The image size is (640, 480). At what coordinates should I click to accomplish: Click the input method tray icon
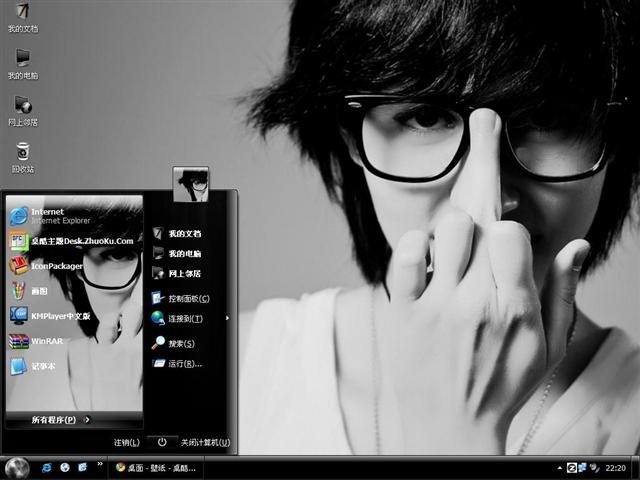pyautogui.click(x=572, y=468)
